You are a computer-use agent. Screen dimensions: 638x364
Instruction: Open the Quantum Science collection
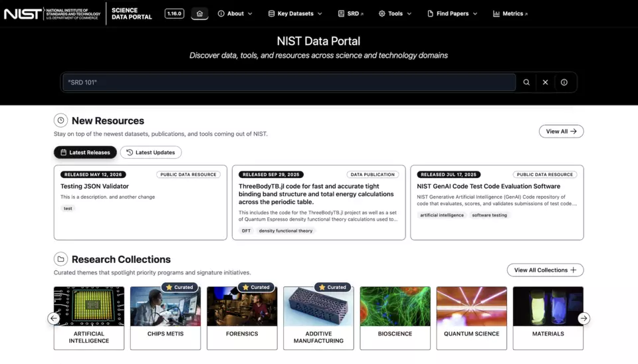[471, 318]
